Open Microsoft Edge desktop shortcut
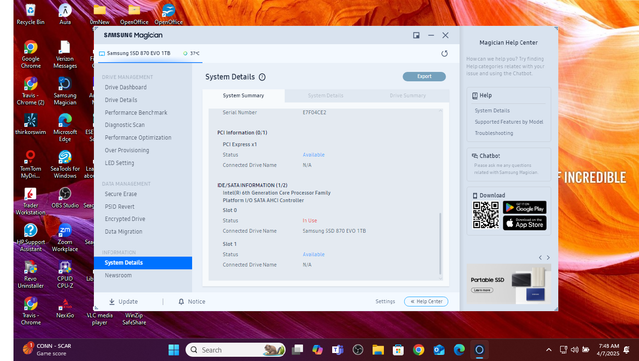The width and height of the screenshot is (639, 361). 65,128
